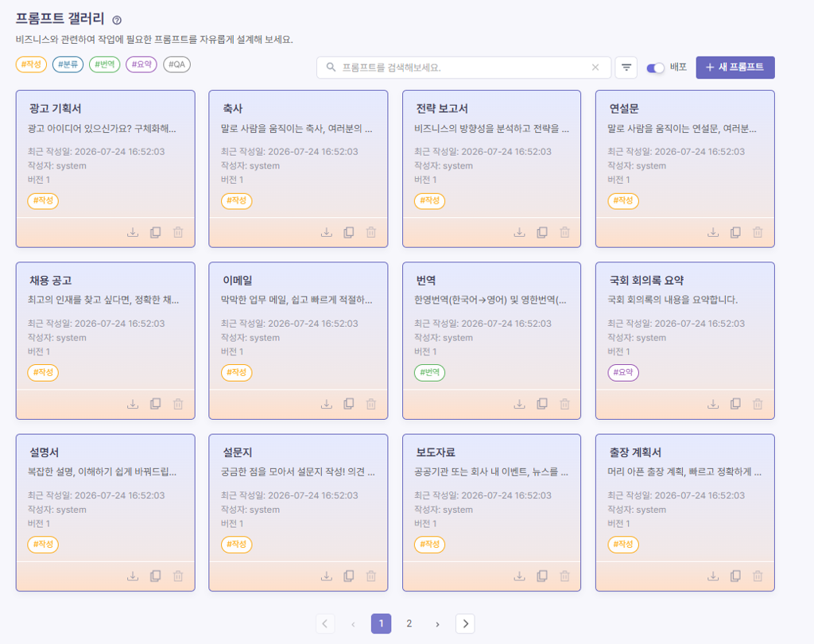Open help icon beside 프롬프트 갤러리 title
The height and width of the screenshot is (644, 814).
[x=117, y=20]
